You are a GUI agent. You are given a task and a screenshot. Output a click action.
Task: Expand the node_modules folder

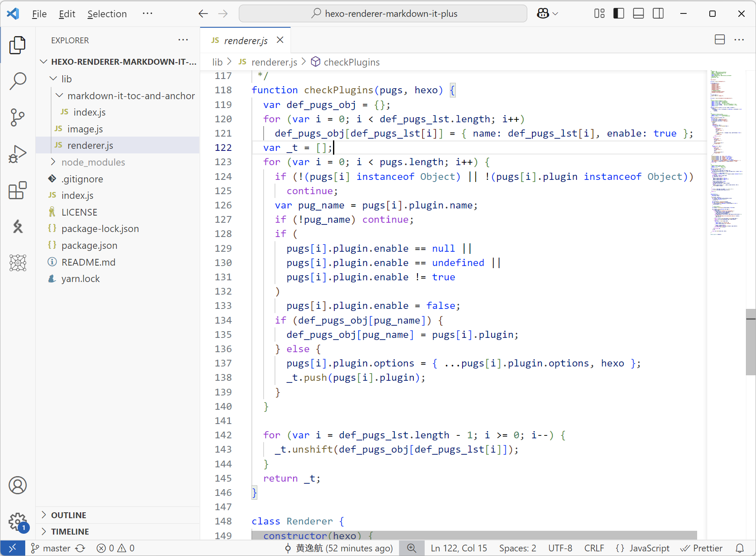[x=93, y=162]
